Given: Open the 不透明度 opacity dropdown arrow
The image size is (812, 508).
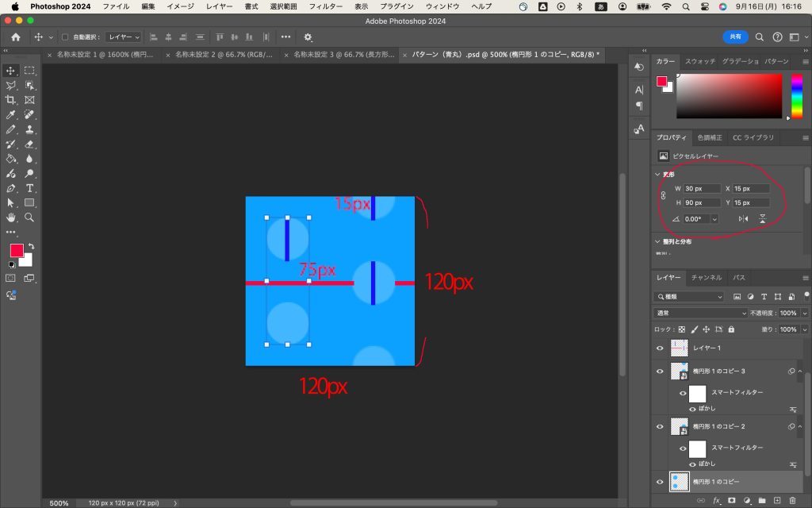Looking at the screenshot, I should [805, 314].
